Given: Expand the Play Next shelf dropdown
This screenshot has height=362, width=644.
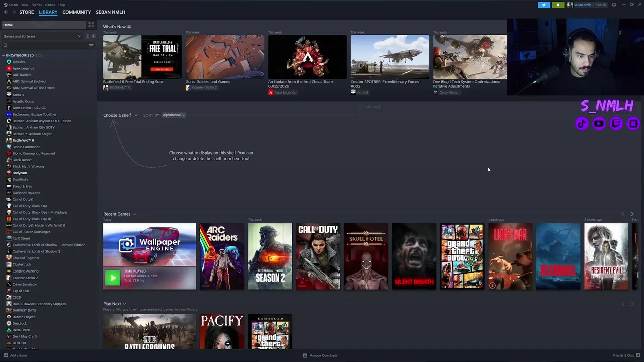Looking at the screenshot, I should 115,304.
